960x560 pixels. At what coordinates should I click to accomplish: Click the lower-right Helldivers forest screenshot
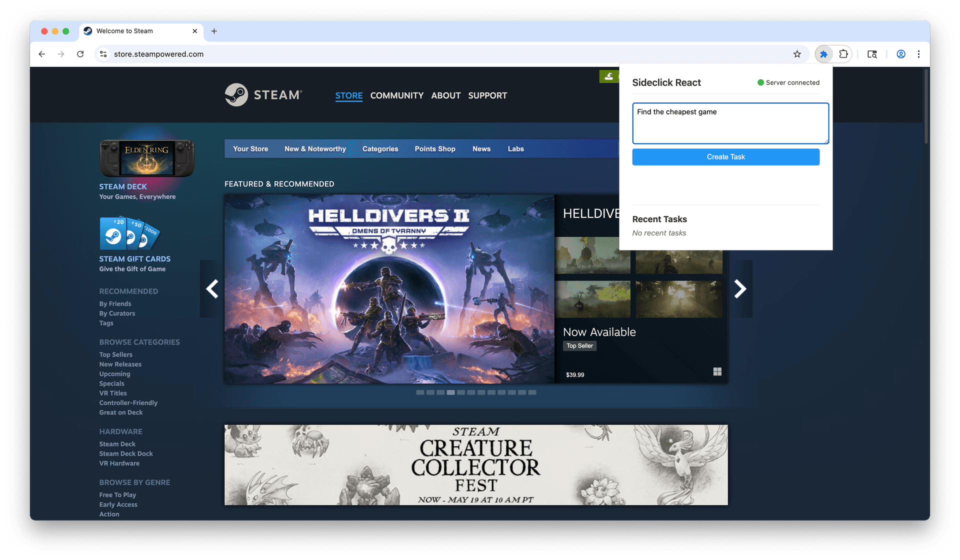coord(679,299)
